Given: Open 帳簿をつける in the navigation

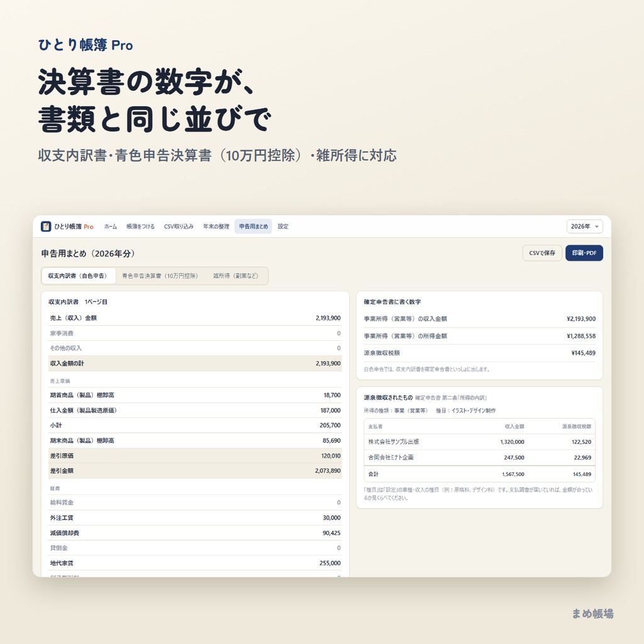Looking at the screenshot, I should point(140,226).
